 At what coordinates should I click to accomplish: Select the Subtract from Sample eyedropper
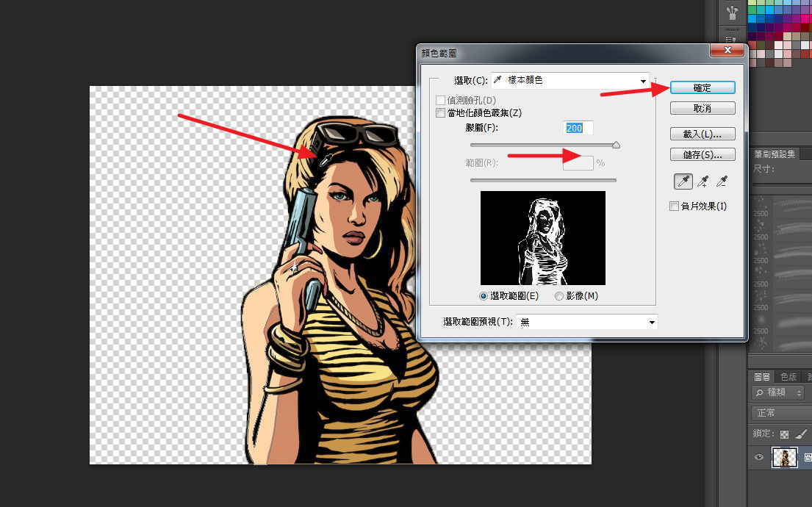(722, 181)
